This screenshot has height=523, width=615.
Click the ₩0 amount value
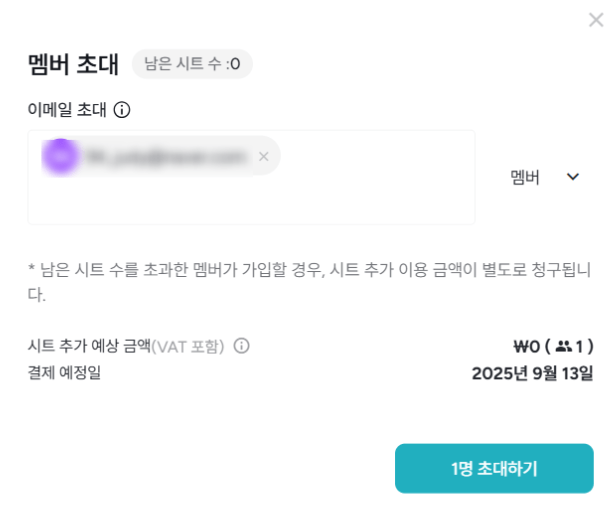pos(526,346)
